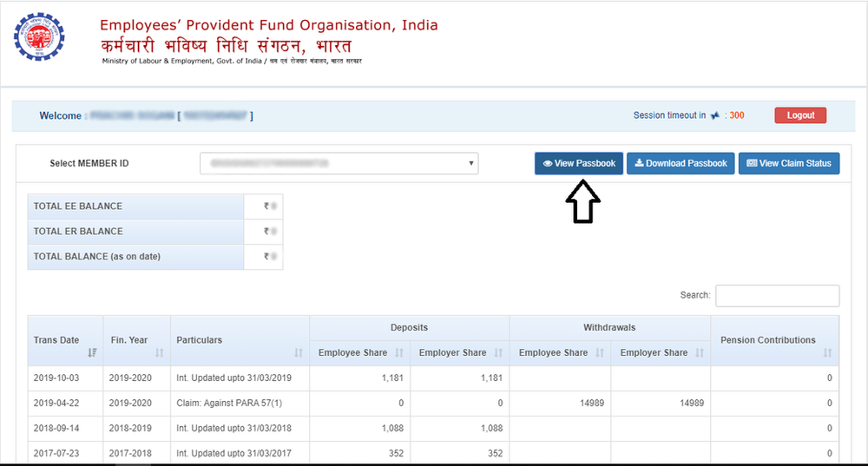Click Download Passbook button
868x466 pixels.
coord(681,163)
